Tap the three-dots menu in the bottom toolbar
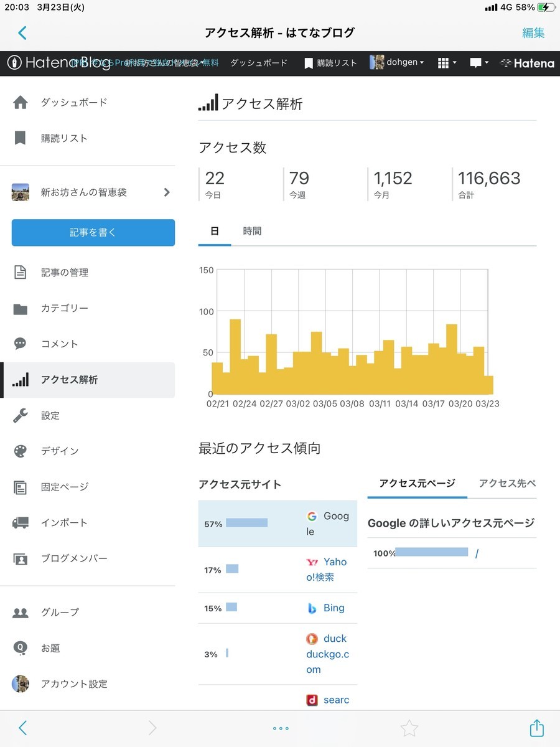Viewport: 560px width, 747px height. [x=281, y=728]
